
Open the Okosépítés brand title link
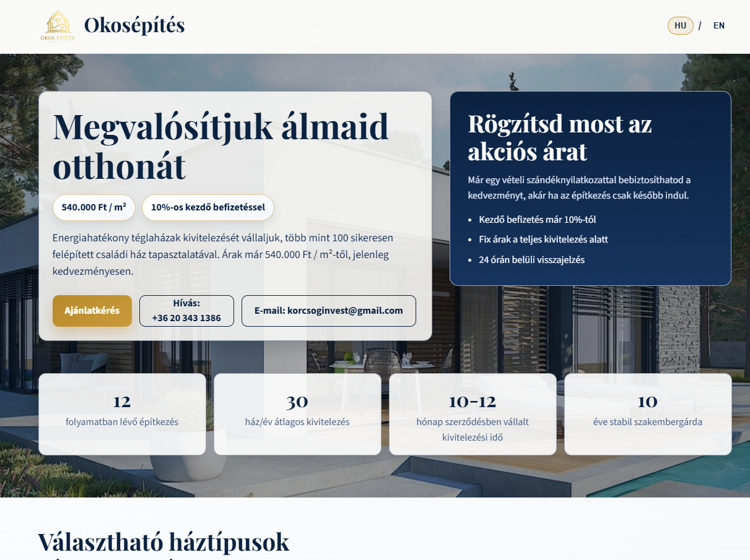[x=134, y=25]
